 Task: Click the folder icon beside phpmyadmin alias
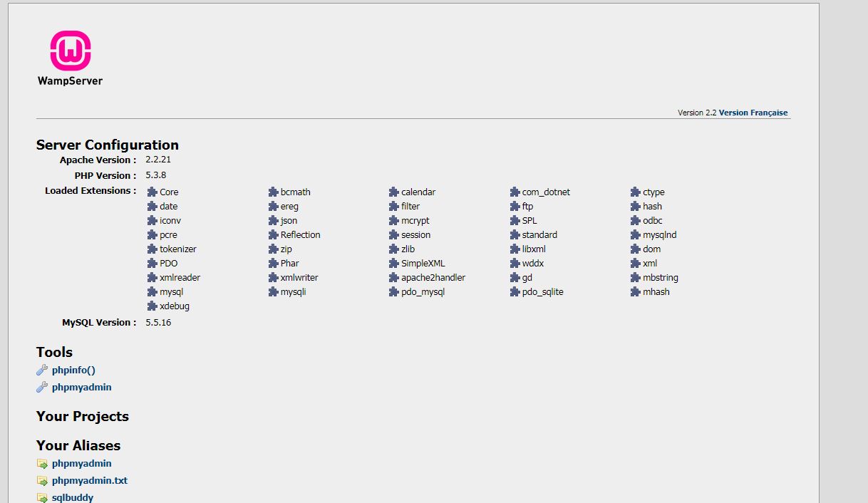click(42, 464)
